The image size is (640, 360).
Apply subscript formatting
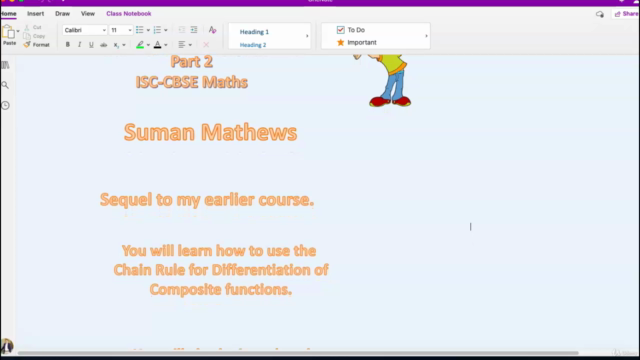116,45
